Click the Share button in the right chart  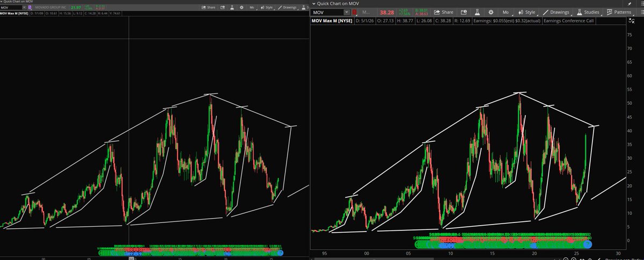(443, 12)
